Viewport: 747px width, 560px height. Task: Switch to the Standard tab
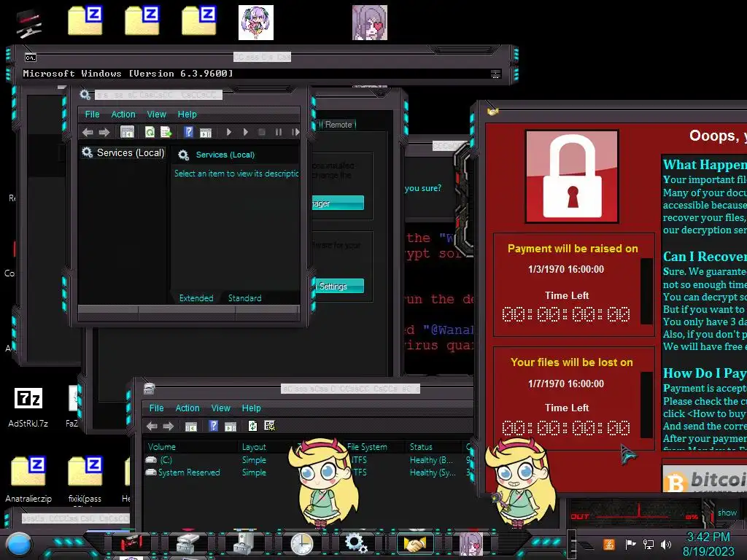coord(245,298)
